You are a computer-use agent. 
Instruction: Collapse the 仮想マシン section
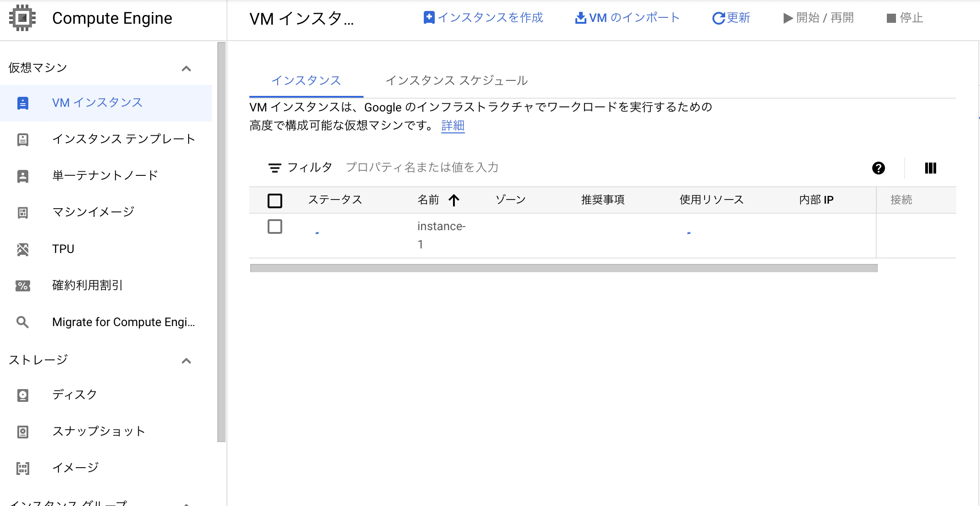[x=186, y=69]
